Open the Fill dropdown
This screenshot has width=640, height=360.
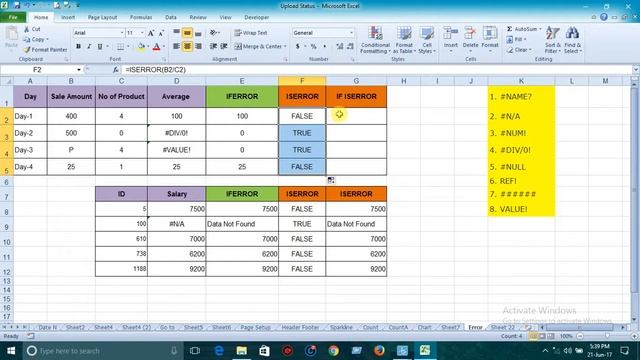click(x=516, y=39)
